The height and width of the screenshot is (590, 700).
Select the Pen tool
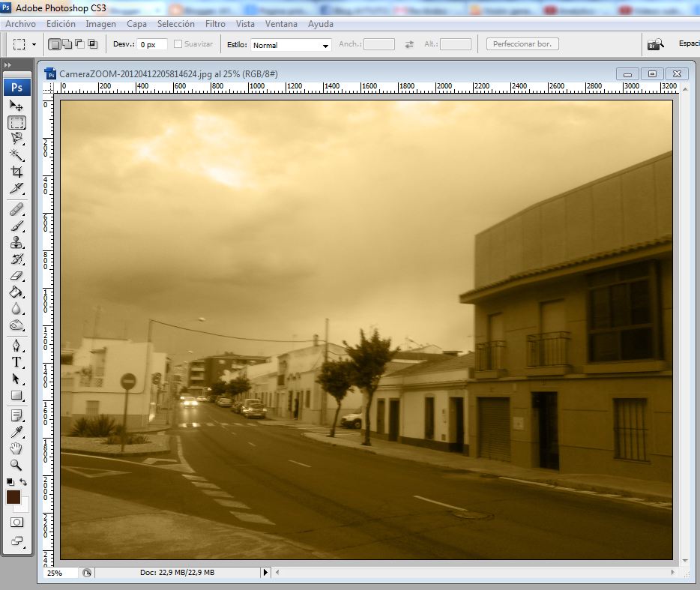pos(16,345)
